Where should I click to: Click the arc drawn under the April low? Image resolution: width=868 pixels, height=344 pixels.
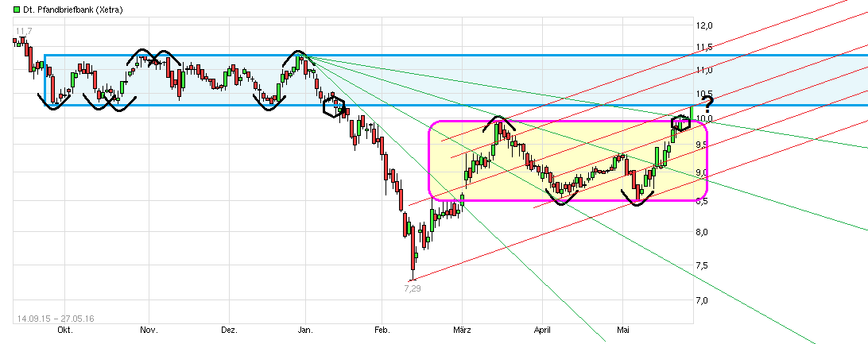(x=562, y=200)
